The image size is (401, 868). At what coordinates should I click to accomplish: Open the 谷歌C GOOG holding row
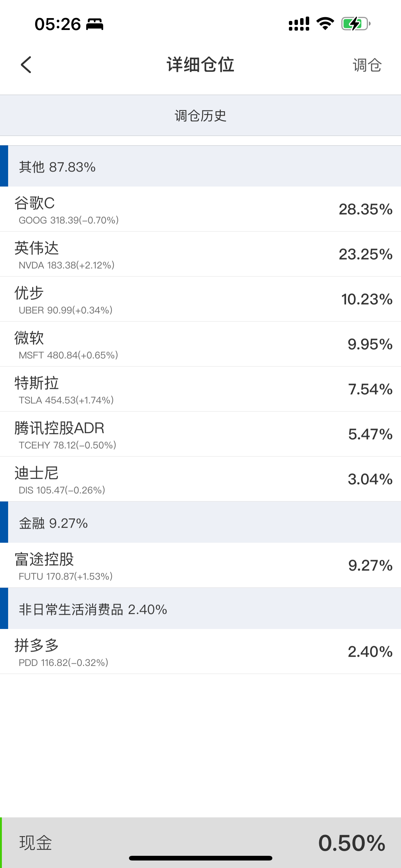coord(201,209)
